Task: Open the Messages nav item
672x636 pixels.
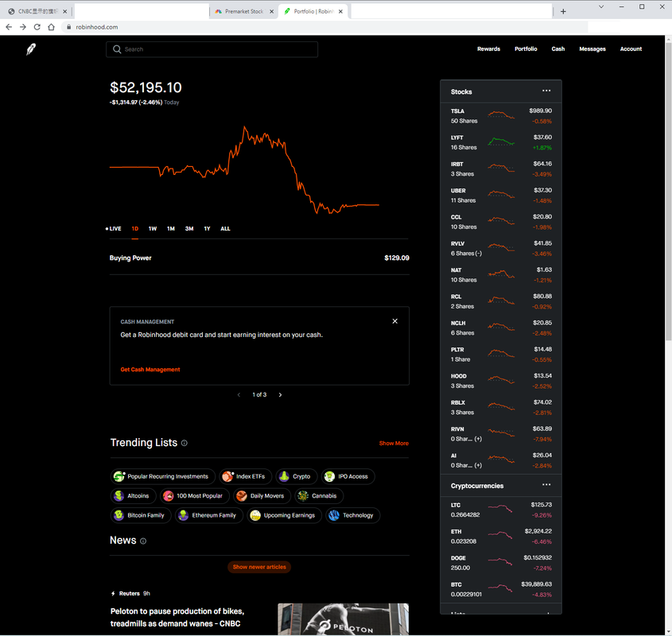Action: coord(592,48)
